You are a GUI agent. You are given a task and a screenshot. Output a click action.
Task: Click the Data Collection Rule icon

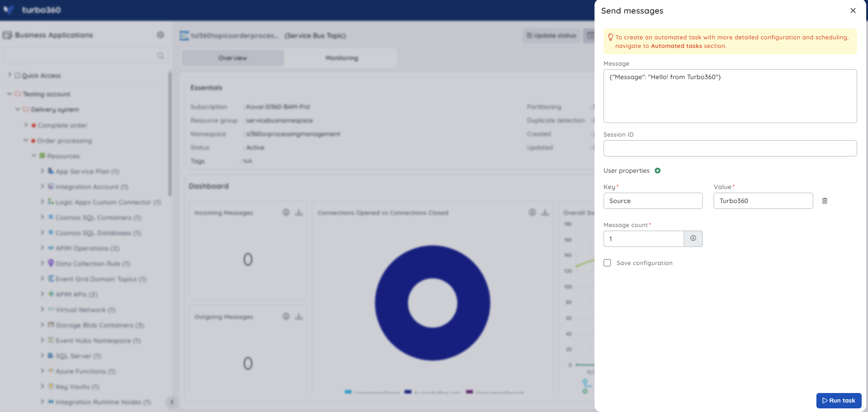click(51, 263)
